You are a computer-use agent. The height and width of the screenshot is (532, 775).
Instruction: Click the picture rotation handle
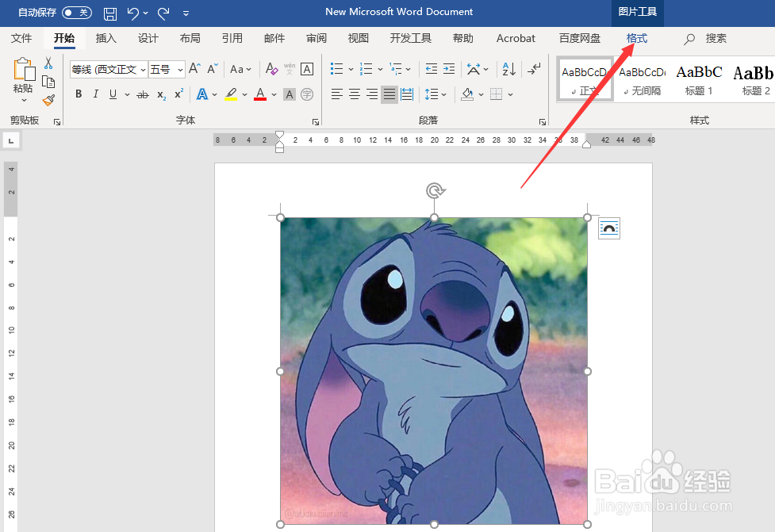click(435, 190)
